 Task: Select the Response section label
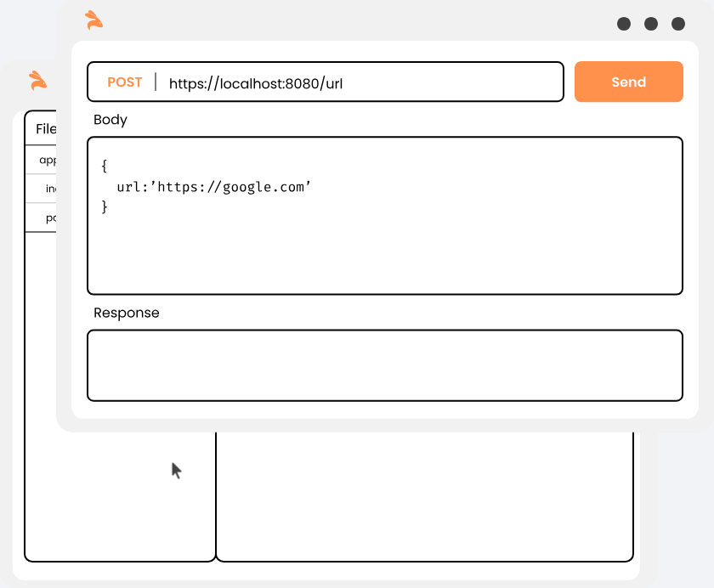126,313
